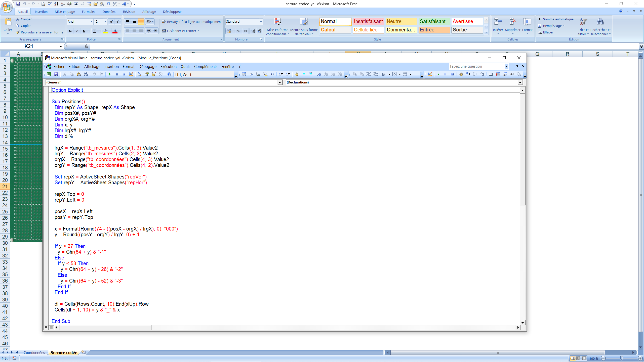Image resolution: width=644 pixels, height=362 pixels.
Task: Open the Object Browser icon
Action: (x=153, y=74)
